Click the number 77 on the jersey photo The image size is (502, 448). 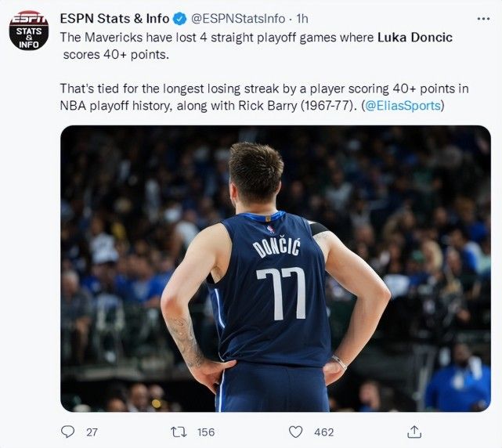point(280,294)
